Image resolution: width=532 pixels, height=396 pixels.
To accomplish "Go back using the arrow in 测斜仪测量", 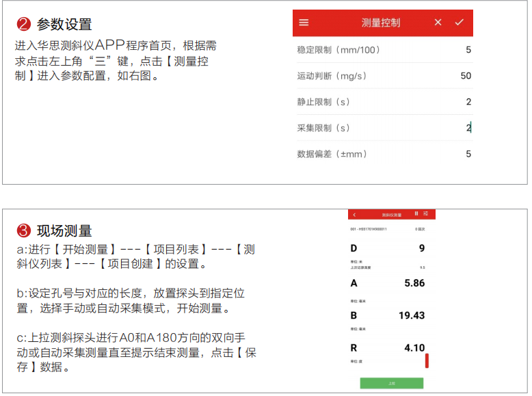I will point(354,215).
